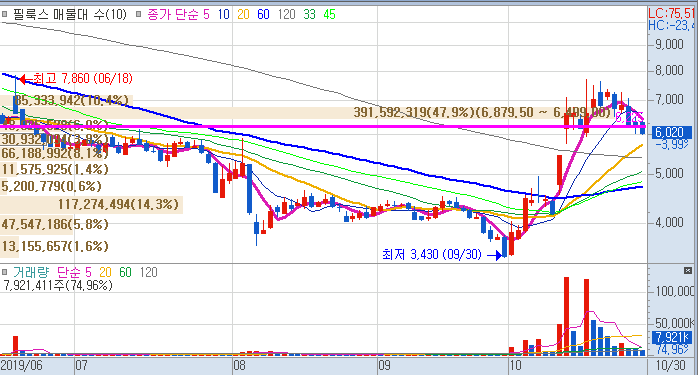Select the 30,932,084(3.9%) volume profile text
698x375 pixels.
pyautogui.click(x=54, y=139)
